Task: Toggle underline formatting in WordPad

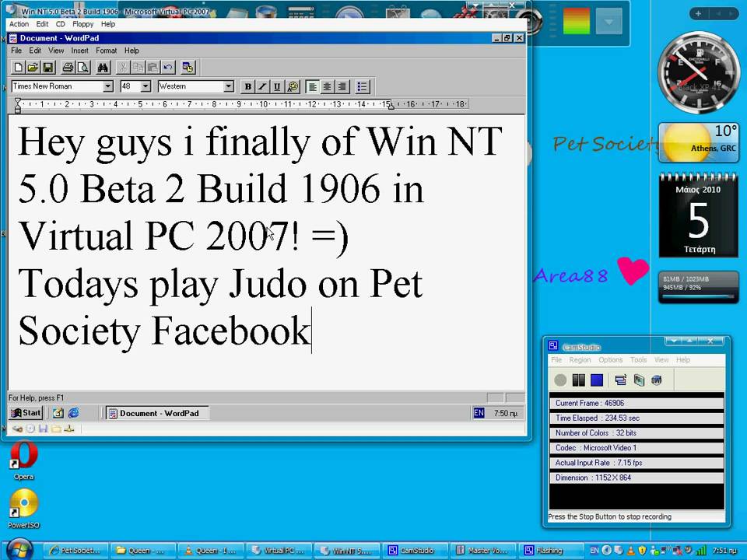Action: (277, 86)
